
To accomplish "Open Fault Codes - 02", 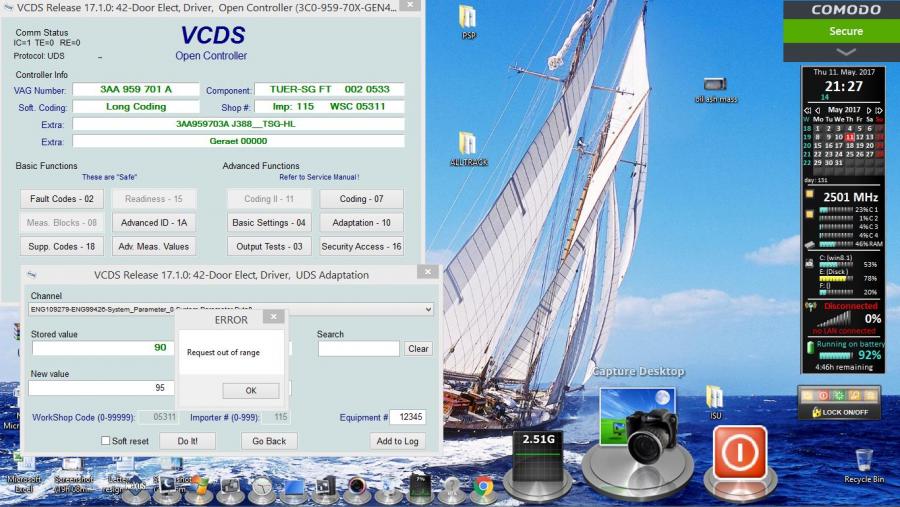I will 62,199.
